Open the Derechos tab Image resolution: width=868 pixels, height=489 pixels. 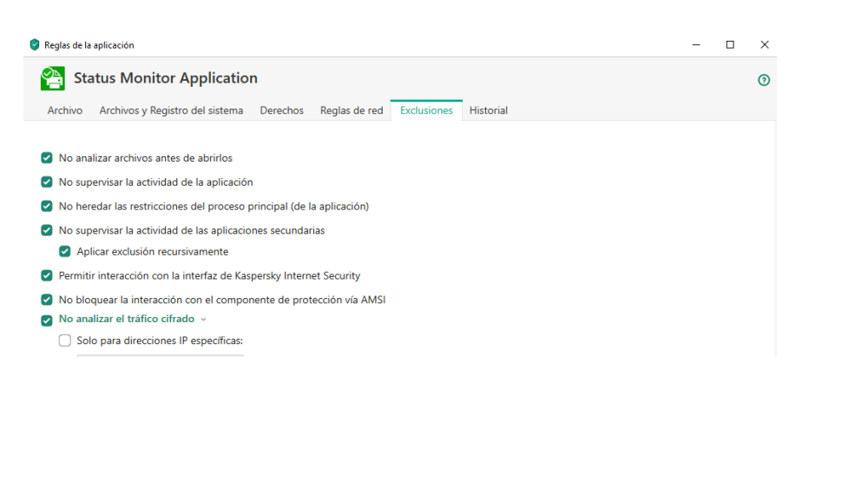click(x=282, y=110)
